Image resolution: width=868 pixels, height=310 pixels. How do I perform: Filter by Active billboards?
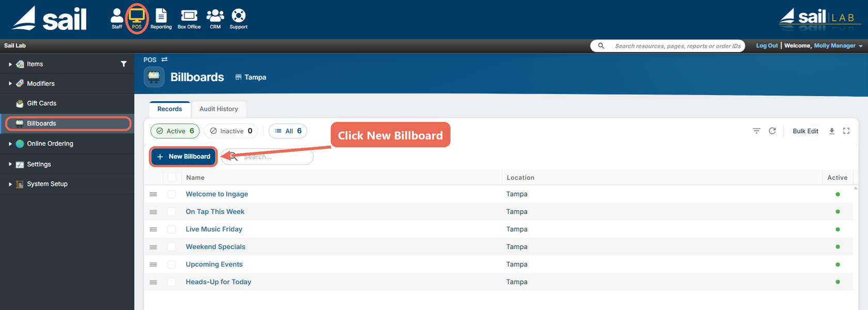(175, 131)
